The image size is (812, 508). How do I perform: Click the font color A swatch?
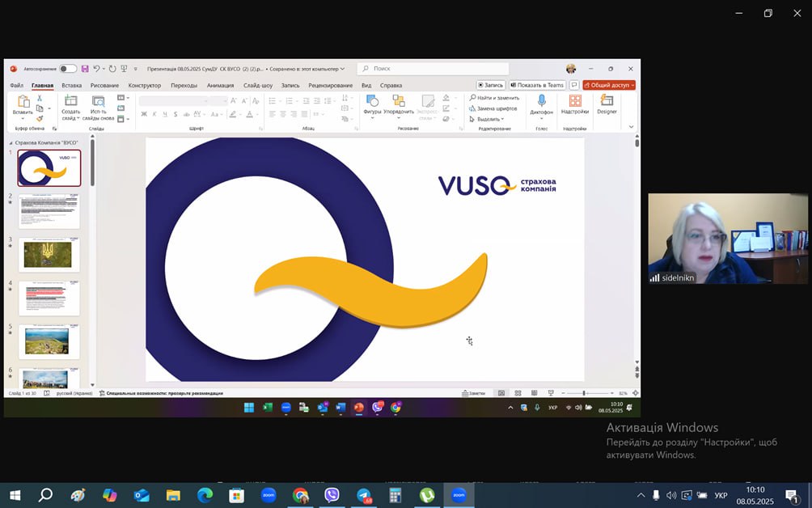tap(250, 114)
